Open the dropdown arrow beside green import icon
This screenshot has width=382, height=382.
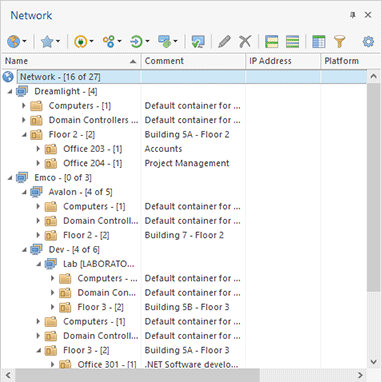147,42
